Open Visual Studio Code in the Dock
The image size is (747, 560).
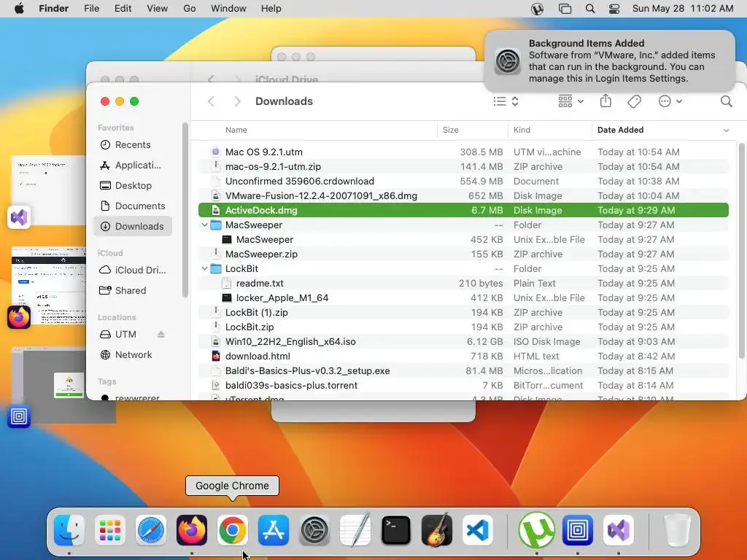(x=477, y=529)
